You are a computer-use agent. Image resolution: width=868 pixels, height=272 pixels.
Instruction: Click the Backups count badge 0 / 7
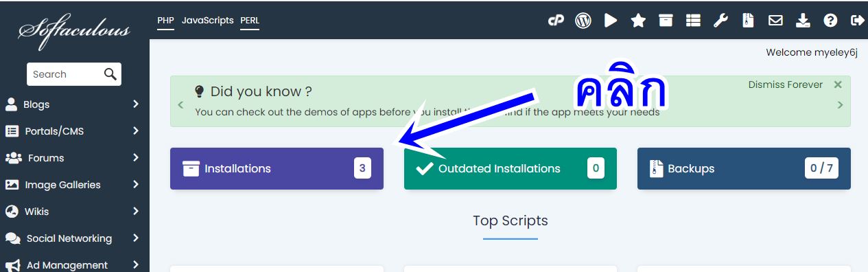tap(822, 168)
